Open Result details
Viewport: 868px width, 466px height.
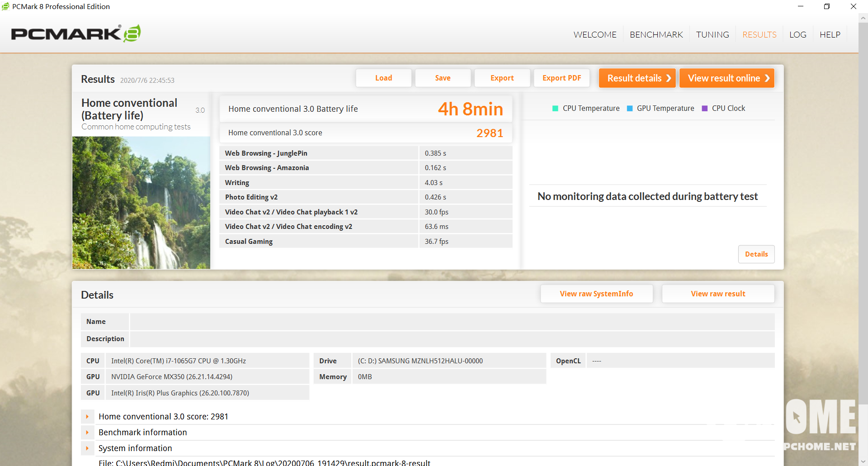[637, 78]
